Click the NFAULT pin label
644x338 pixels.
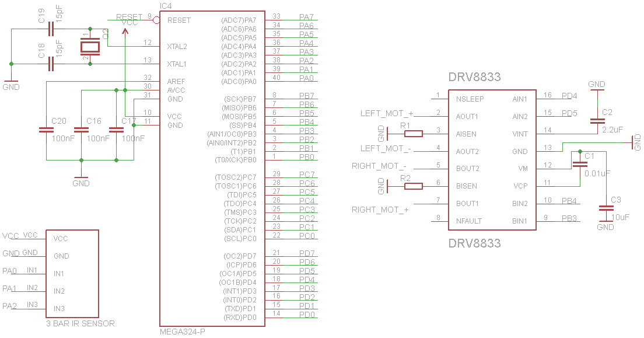[468, 221]
